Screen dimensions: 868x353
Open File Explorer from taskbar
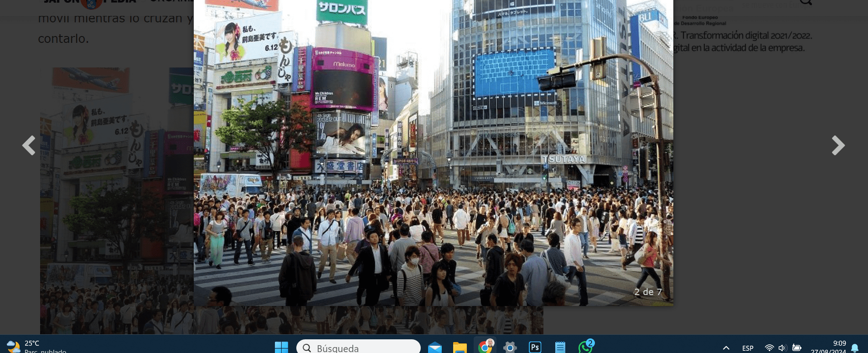coord(460,348)
